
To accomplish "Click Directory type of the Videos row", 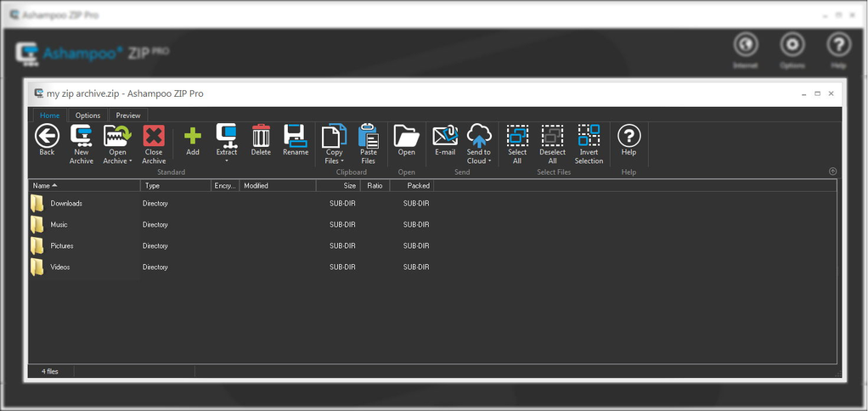I will [x=155, y=267].
